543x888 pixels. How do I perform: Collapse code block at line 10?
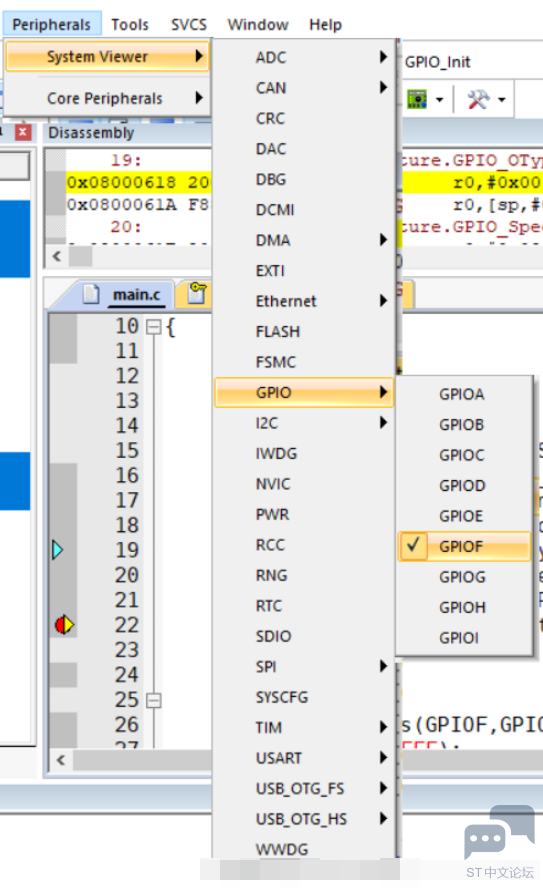(x=153, y=327)
